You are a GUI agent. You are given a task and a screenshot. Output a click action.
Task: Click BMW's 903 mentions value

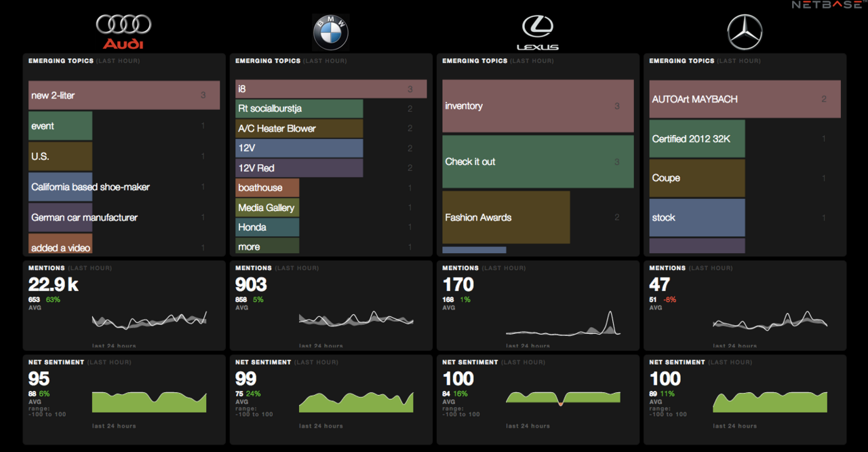coord(251,284)
